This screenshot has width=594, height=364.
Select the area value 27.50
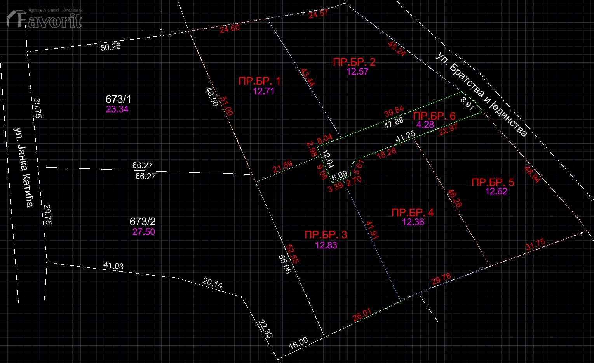[x=144, y=232]
